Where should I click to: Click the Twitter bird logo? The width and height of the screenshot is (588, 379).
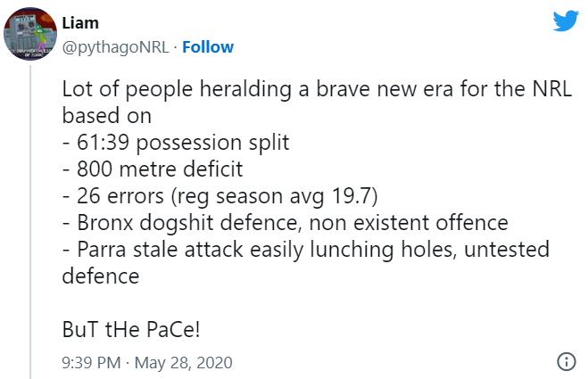[565, 22]
